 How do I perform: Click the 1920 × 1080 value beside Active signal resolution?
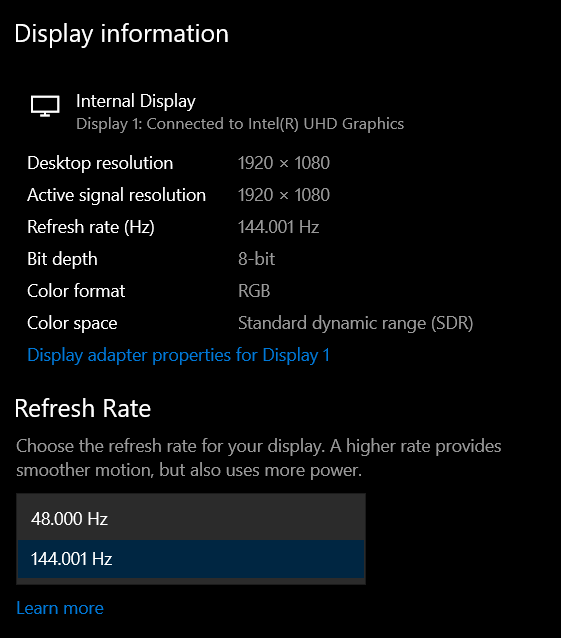point(284,195)
